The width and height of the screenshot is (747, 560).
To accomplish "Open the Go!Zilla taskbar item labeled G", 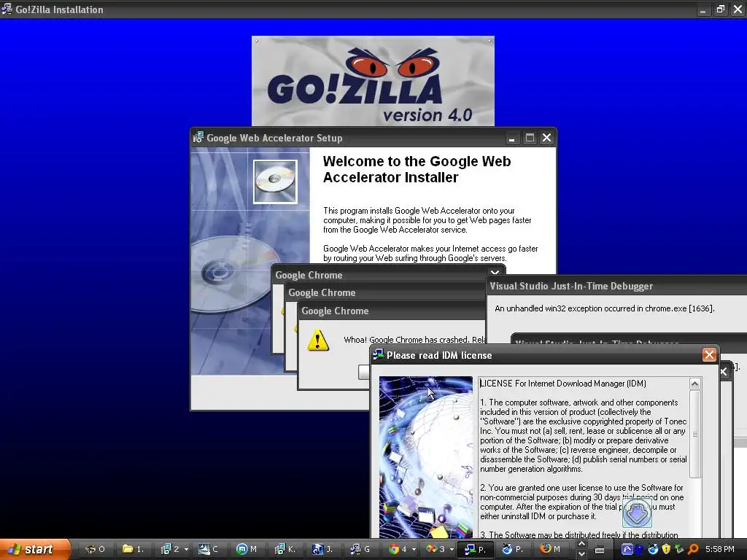I will (360, 549).
